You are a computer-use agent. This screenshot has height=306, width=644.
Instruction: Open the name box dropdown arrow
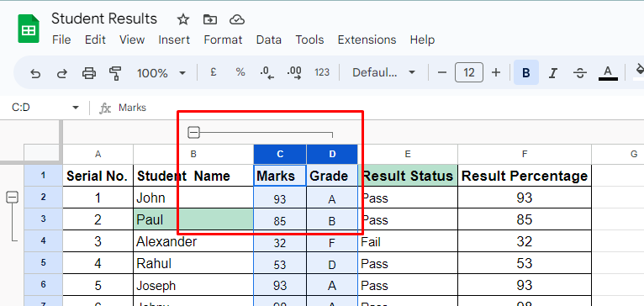75,108
